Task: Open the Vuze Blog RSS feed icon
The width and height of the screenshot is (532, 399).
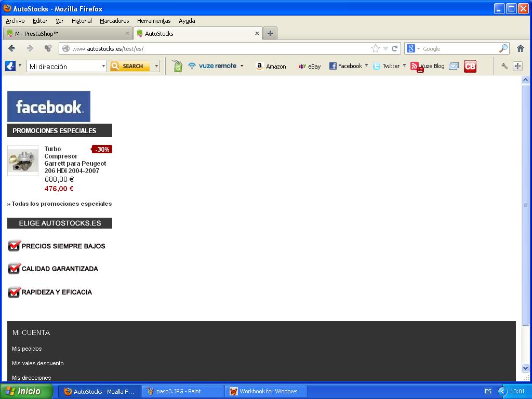Action: pyautogui.click(x=415, y=66)
